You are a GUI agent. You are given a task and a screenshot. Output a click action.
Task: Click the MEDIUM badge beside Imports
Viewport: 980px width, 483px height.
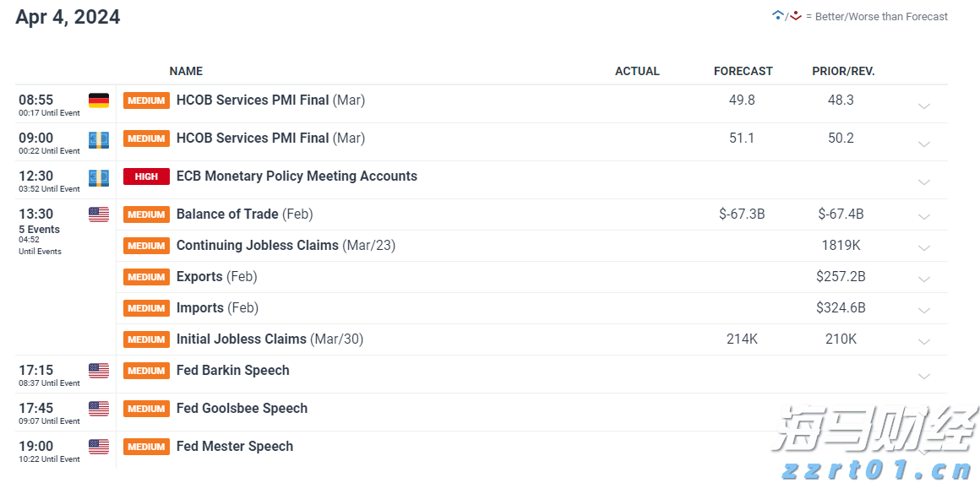tap(146, 308)
